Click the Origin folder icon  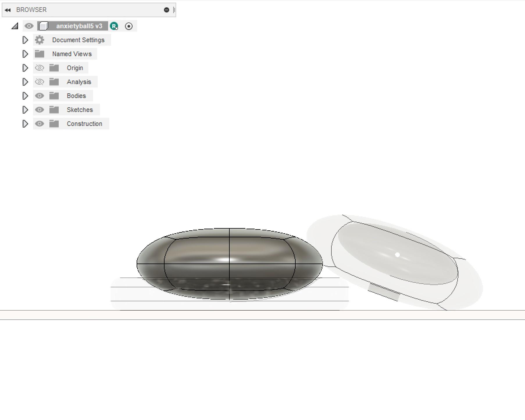[54, 68]
